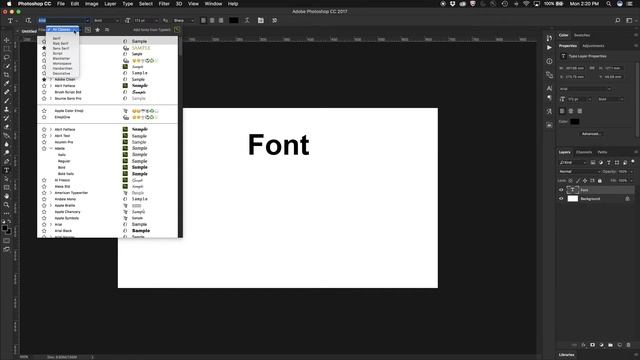Click the font name search field
The image size is (640, 360).
point(61,20)
